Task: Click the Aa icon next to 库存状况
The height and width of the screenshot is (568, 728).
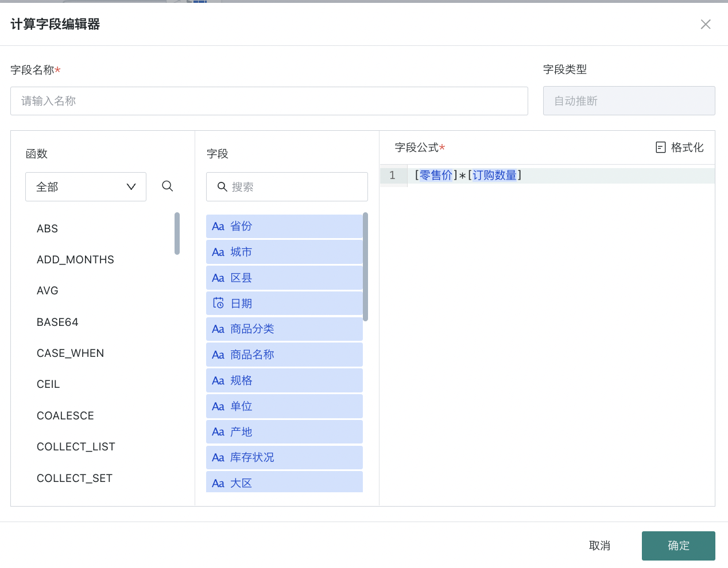Action: point(218,457)
